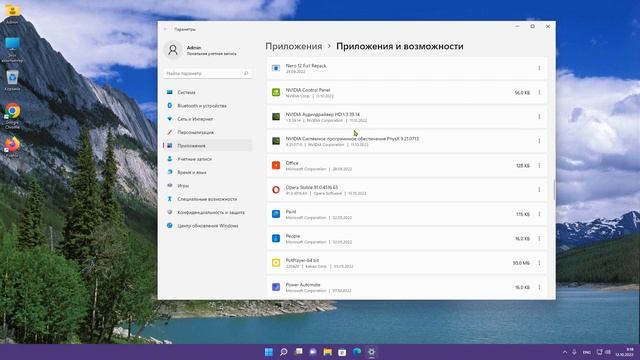Click the PotPlayer app icon in list
640x360 pixels.
276,263
